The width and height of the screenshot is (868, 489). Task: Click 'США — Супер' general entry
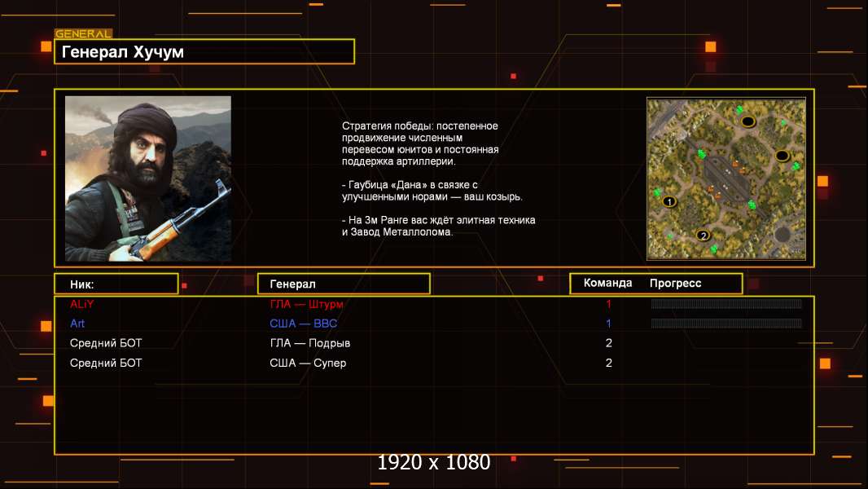[x=308, y=363]
